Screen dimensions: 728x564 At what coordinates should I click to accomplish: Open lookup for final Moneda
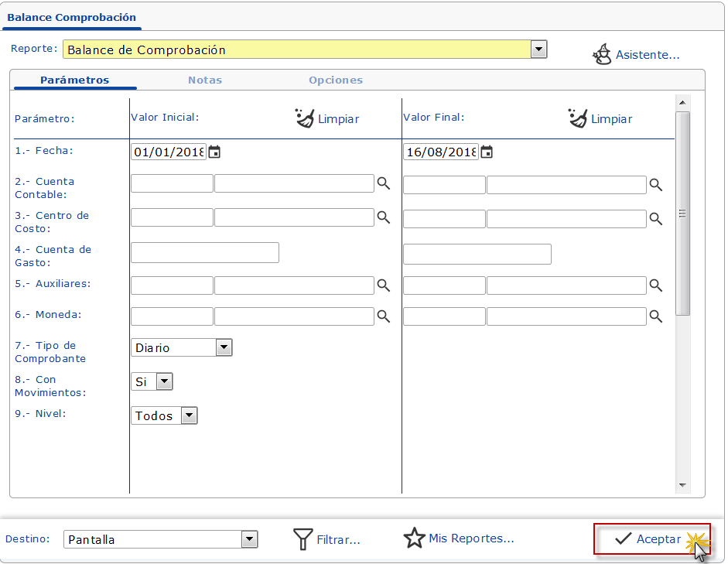click(x=655, y=316)
